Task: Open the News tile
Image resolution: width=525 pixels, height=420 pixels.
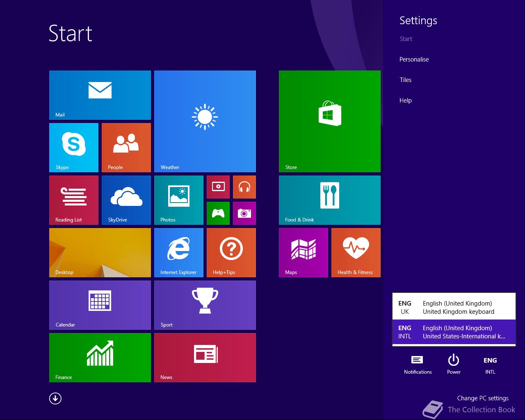Action: pos(205,358)
